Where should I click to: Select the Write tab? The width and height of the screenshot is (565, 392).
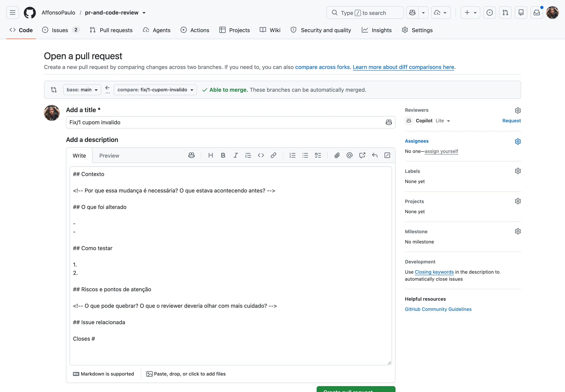click(79, 155)
